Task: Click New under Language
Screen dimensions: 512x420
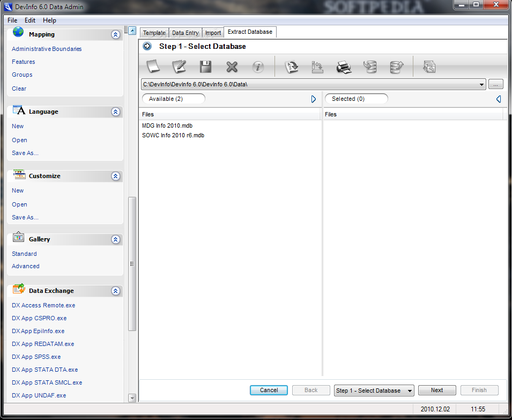Action: 18,126
